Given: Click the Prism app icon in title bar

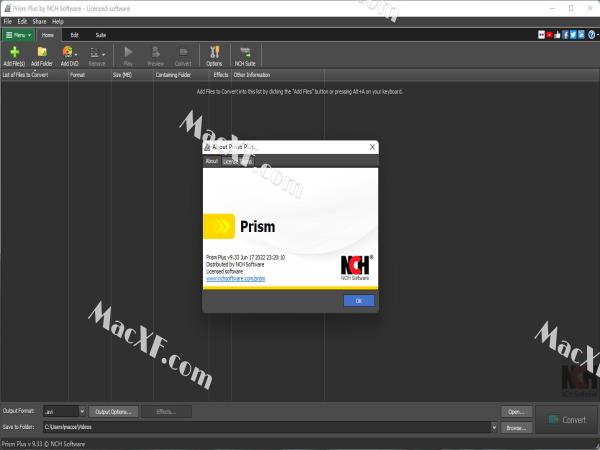Looking at the screenshot, I should pos(7,8).
